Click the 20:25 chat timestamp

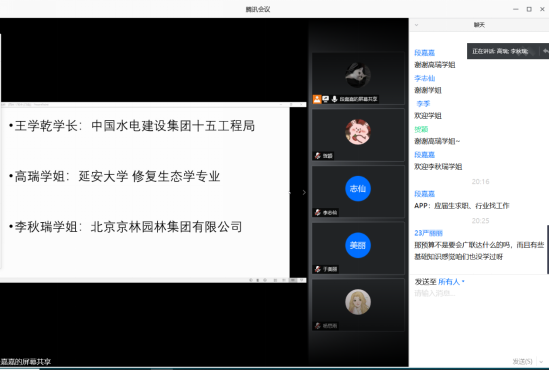(480, 221)
